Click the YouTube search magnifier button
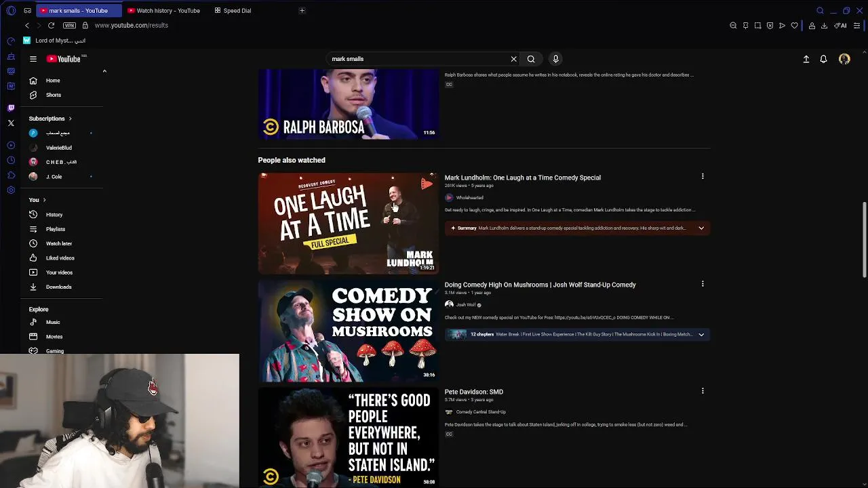Image resolution: width=868 pixels, height=488 pixels. pyautogui.click(x=531, y=59)
